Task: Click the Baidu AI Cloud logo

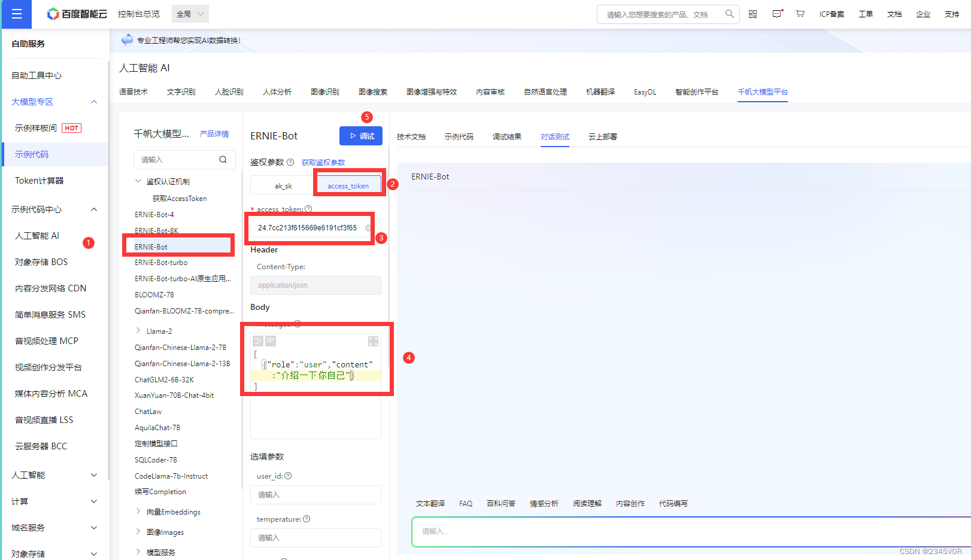Action: tap(77, 14)
